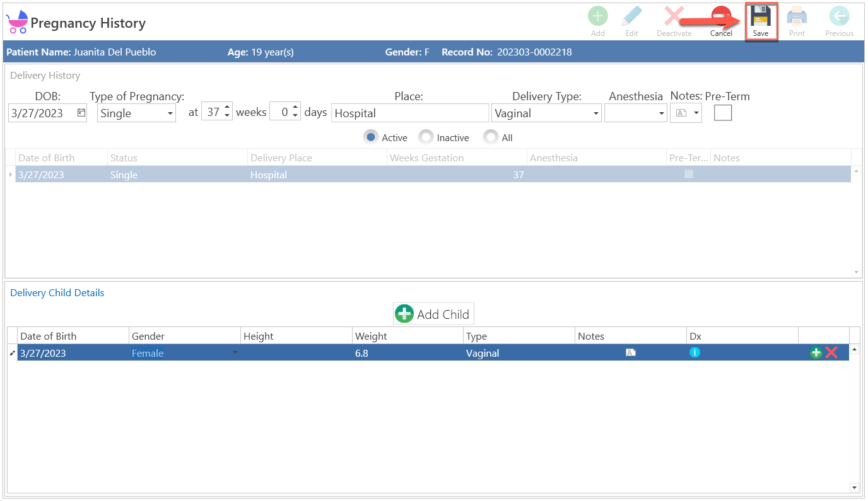Click the Status column header
The height and width of the screenshot is (501, 868).
(x=177, y=158)
